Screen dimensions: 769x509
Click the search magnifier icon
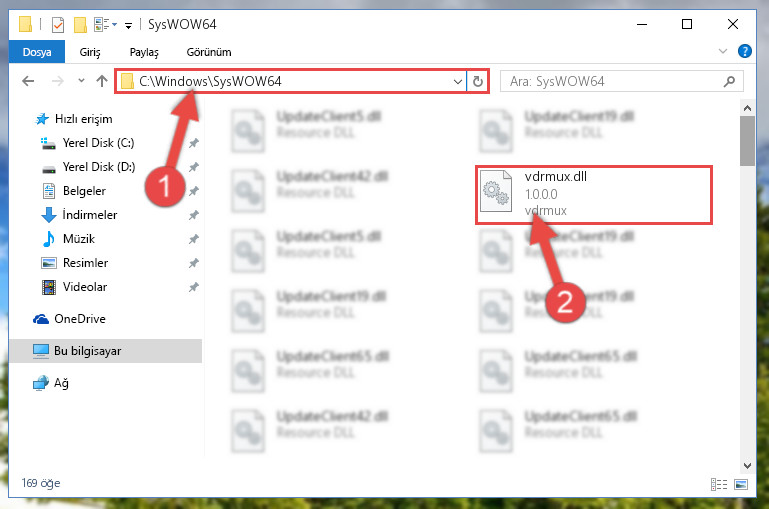point(729,81)
